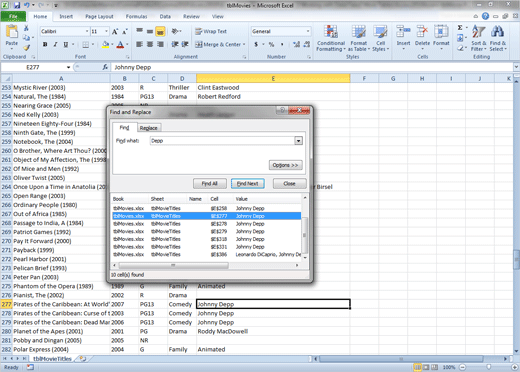The width and height of the screenshot is (520, 372).
Task: Switch to the Review tab
Action: click(191, 16)
